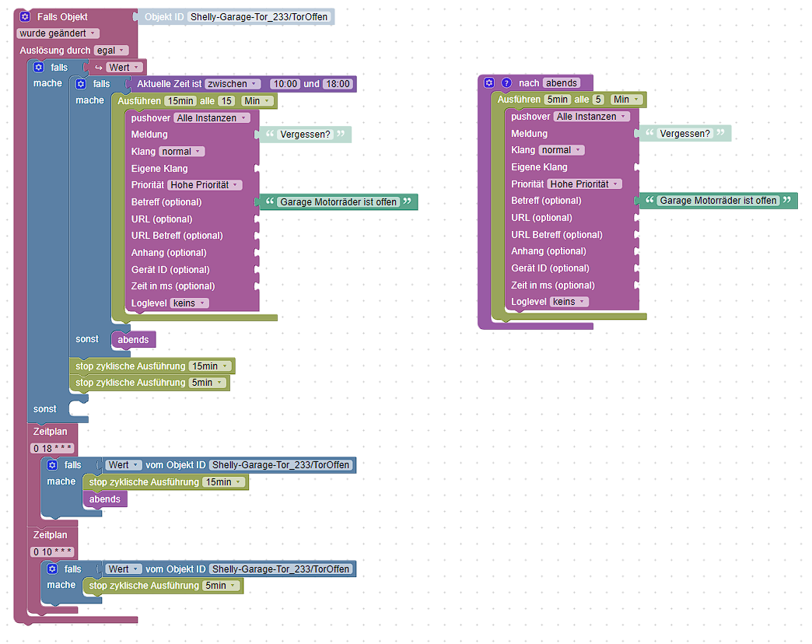Click gear icon of outer 'falls' Wert block
This screenshot has height=644, width=812.
[38, 68]
